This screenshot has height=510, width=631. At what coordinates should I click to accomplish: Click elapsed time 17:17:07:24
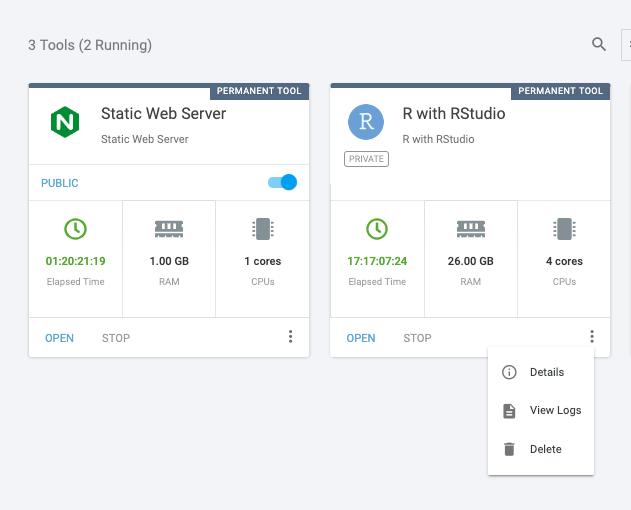click(377, 261)
